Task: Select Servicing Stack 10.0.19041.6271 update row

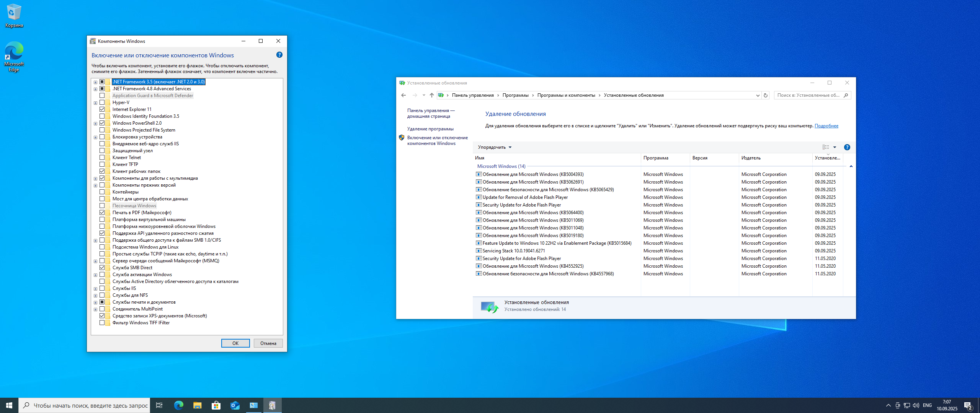Action: [x=658, y=251]
